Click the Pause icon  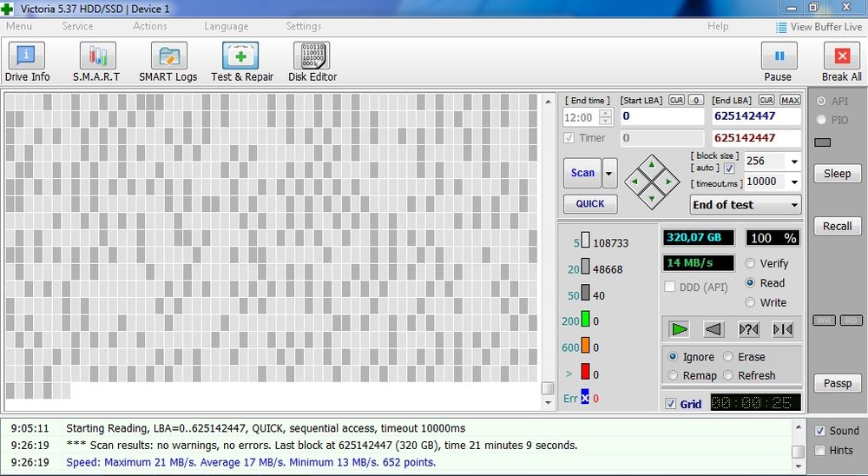[x=779, y=56]
